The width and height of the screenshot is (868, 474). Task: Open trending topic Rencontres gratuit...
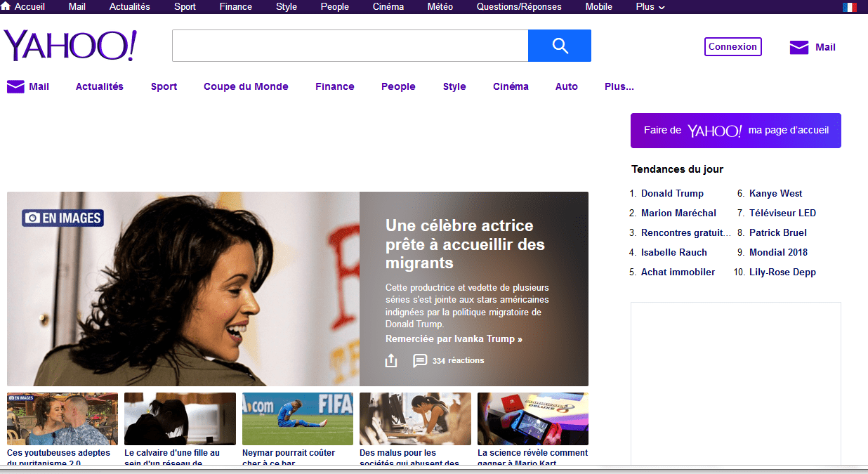point(686,232)
